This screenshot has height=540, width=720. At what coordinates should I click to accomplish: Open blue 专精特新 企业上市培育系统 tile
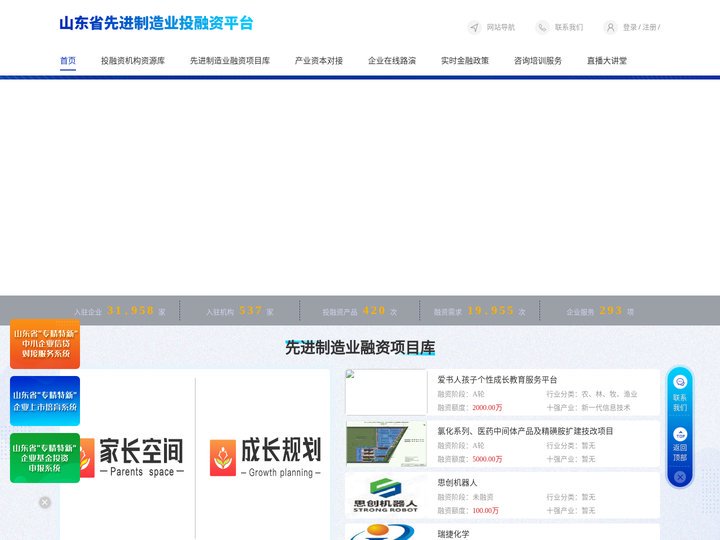click(45, 401)
